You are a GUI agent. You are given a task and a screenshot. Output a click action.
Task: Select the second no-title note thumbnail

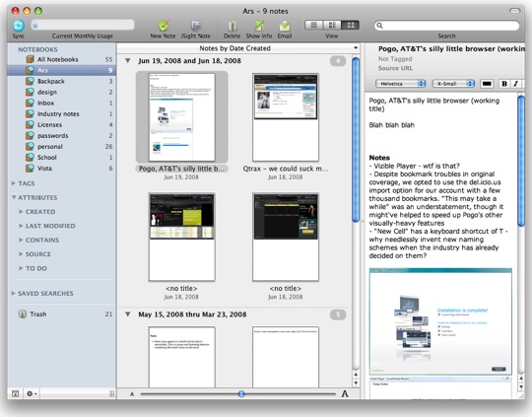286,237
